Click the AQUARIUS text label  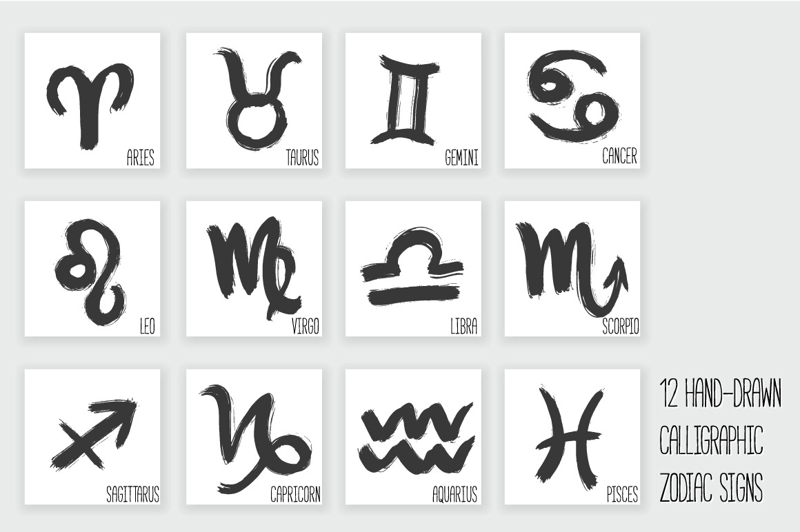[x=454, y=494]
